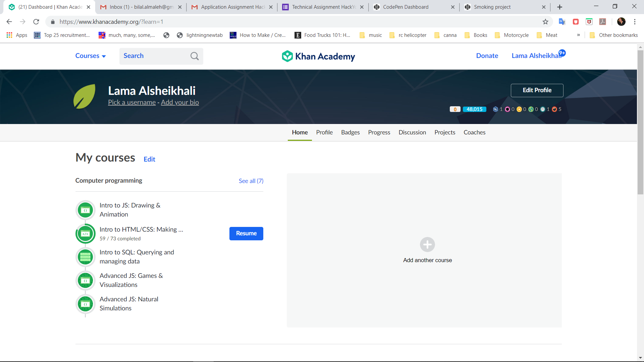Screen dimensions: 644x362
Task: Open the Apps shortcut in bookmarks bar
Action: pyautogui.click(x=17, y=35)
